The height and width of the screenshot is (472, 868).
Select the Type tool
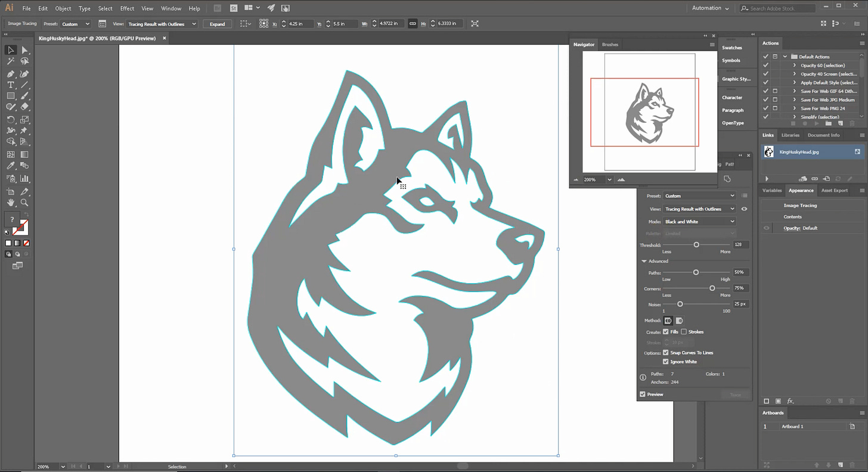click(x=11, y=85)
